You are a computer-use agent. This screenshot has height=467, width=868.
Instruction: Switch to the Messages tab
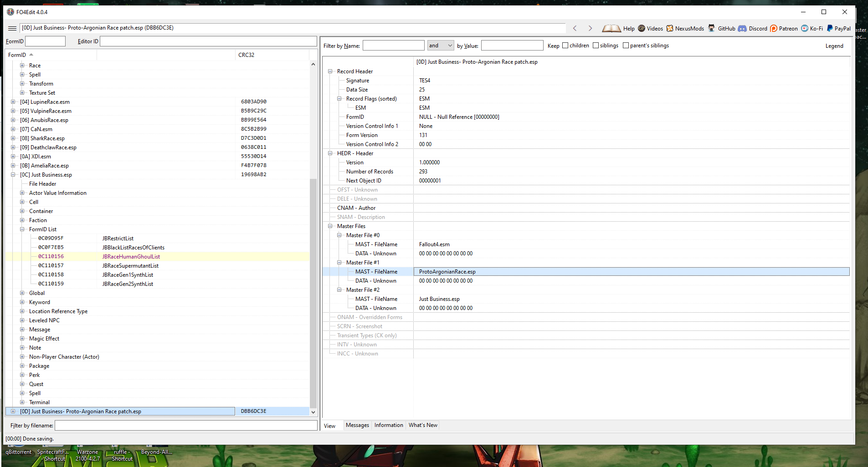pyautogui.click(x=357, y=425)
